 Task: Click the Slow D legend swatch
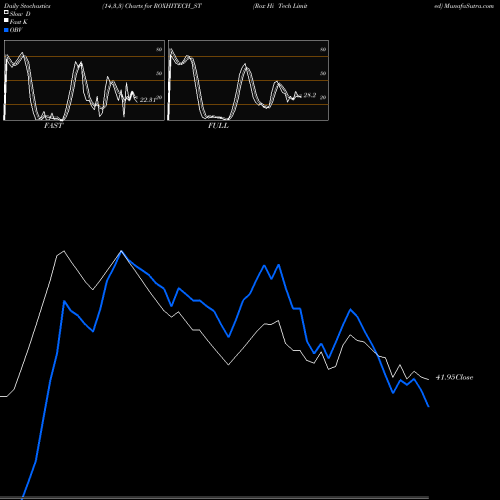(6, 12)
